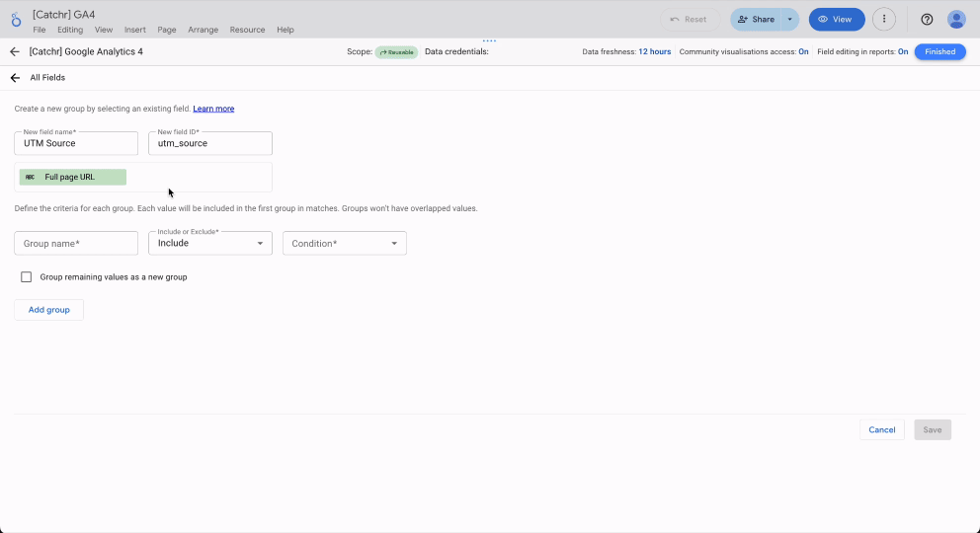Click the Reusable scope badge
The width and height of the screenshot is (980, 533).
pos(397,52)
